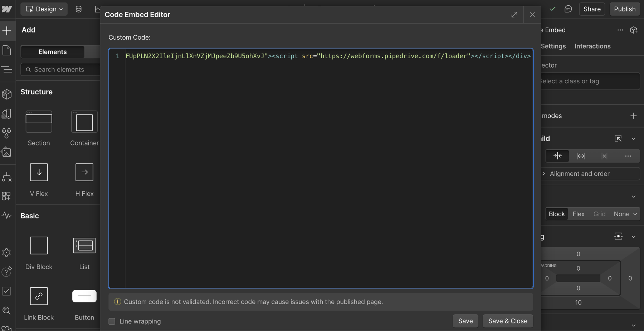The width and height of the screenshot is (644, 331).
Task: Click the child layout arrow icon
Action: click(618, 139)
